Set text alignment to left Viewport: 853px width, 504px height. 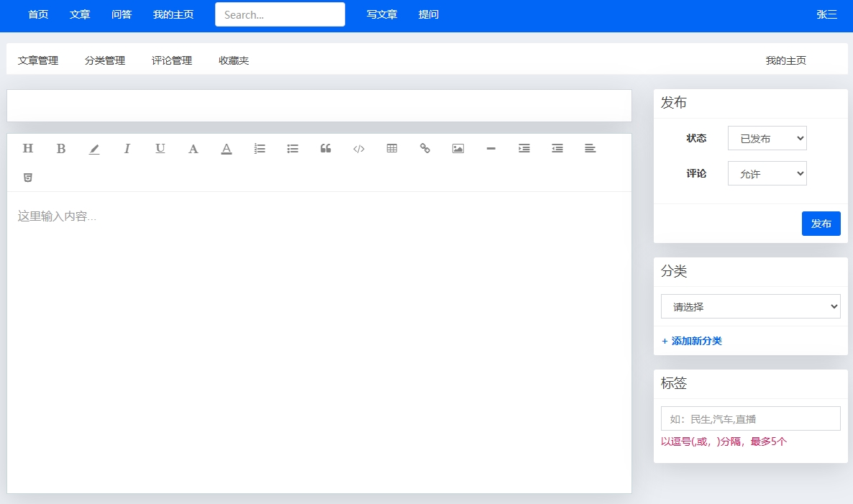pyautogui.click(x=590, y=148)
